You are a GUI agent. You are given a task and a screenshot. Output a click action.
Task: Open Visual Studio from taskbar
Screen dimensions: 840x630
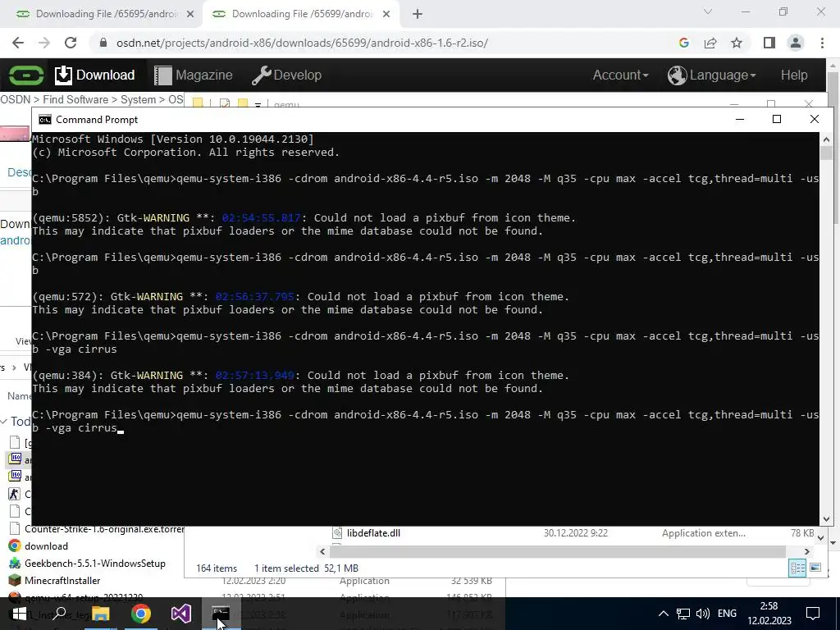click(x=181, y=614)
